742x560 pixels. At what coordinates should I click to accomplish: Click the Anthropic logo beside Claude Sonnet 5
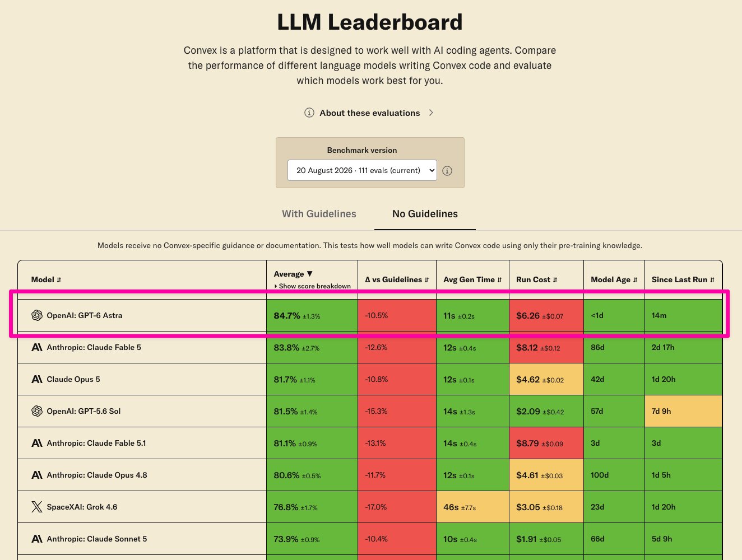click(37, 539)
